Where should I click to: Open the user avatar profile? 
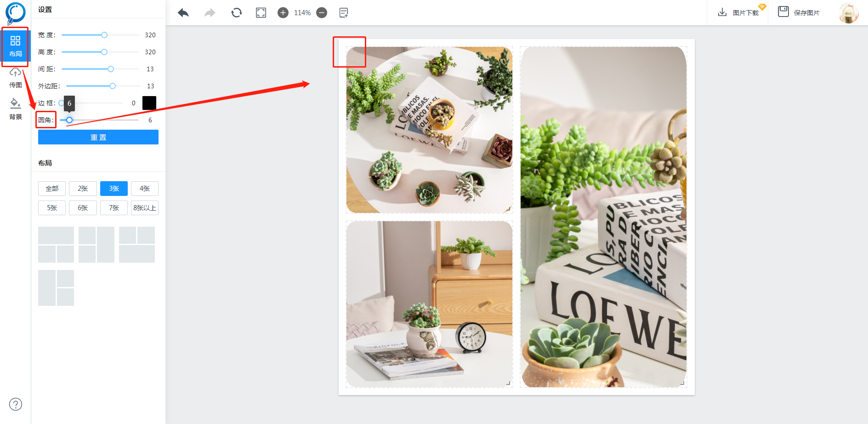coord(849,13)
